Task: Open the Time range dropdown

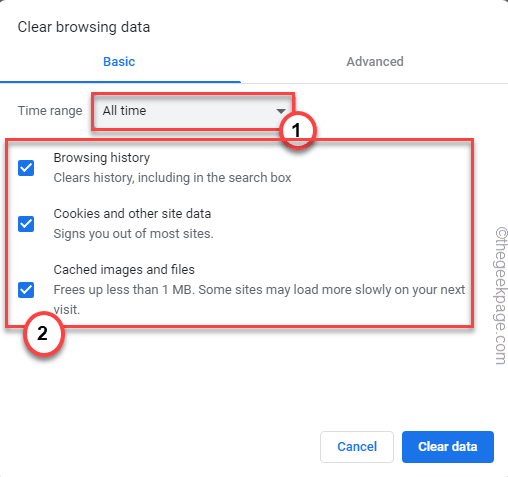Action: 193,111
